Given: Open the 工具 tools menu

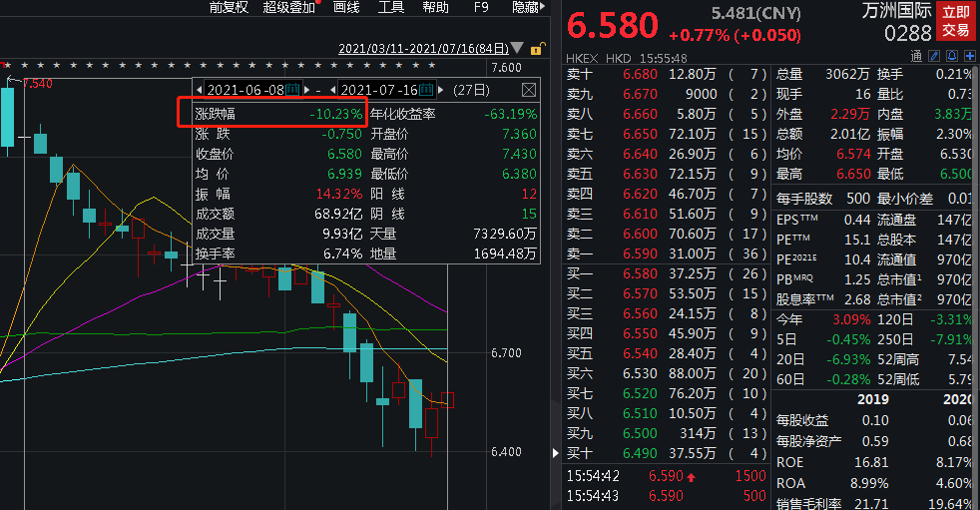Looking at the screenshot, I should tap(391, 7).
